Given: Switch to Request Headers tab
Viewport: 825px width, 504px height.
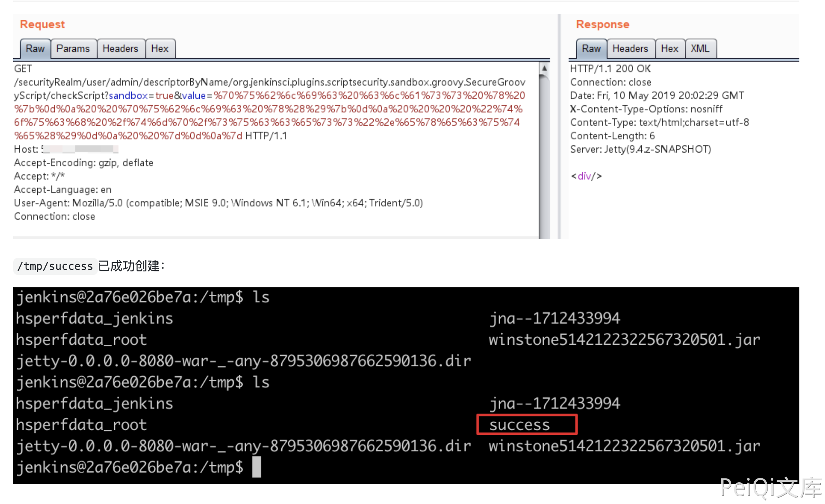Looking at the screenshot, I should (x=120, y=49).
